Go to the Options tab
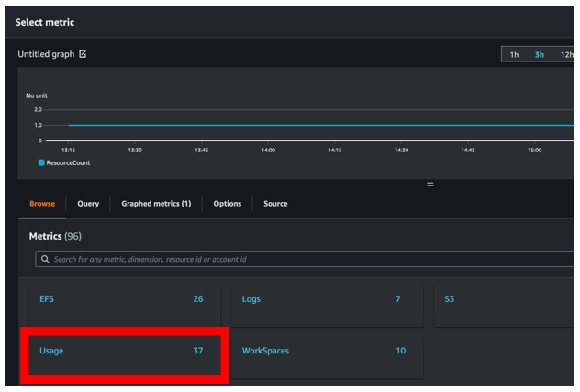This screenshot has height=392, width=580. (228, 204)
